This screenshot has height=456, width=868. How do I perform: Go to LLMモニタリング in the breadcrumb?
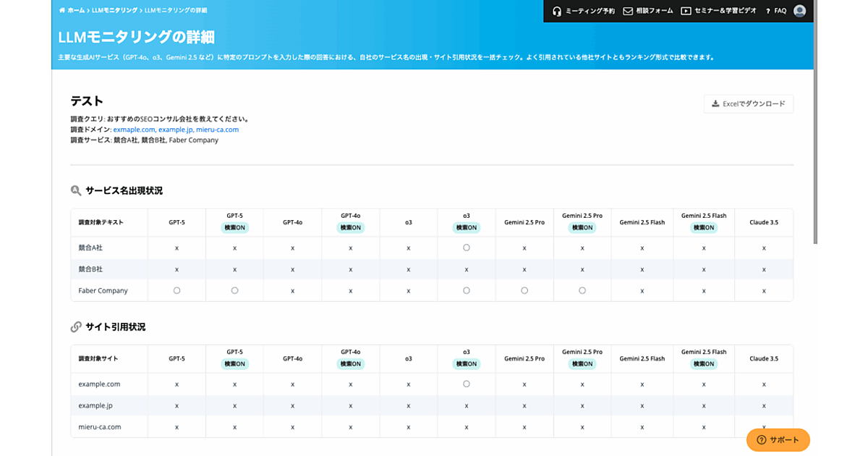116,11
